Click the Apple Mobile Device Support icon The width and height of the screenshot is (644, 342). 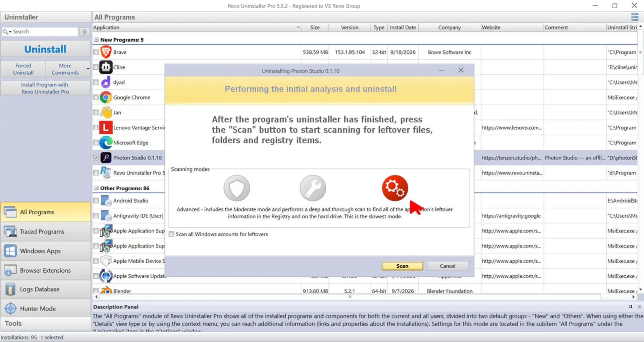pos(106,261)
